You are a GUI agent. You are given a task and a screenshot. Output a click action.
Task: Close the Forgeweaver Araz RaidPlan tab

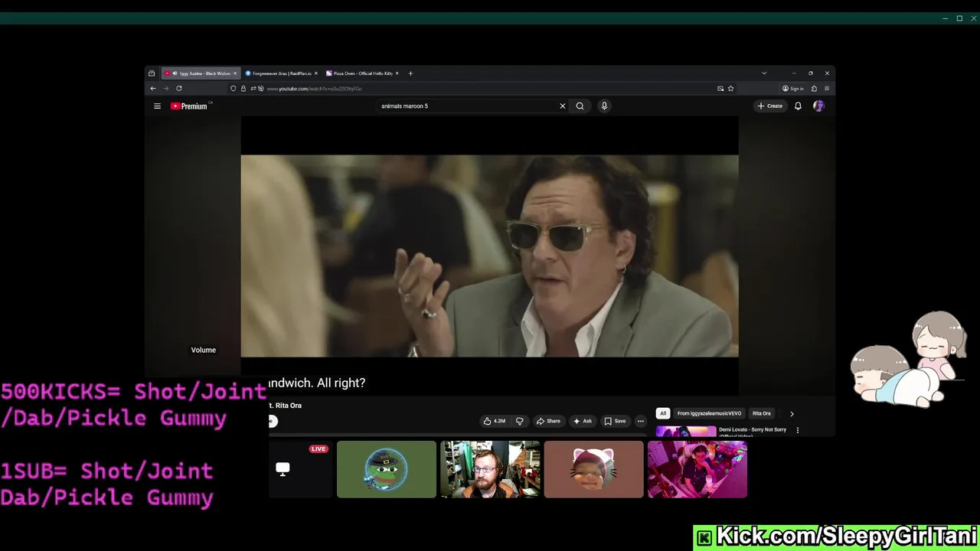[x=315, y=73]
